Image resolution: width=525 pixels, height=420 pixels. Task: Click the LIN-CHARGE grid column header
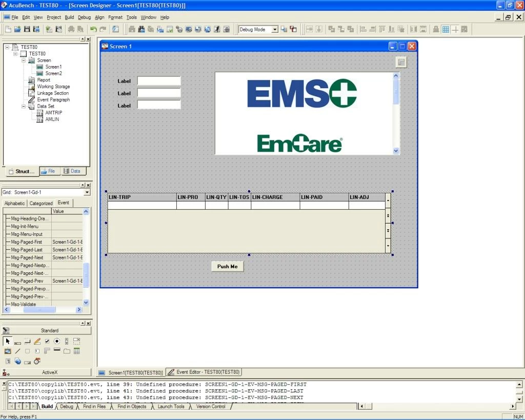(x=275, y=197)
